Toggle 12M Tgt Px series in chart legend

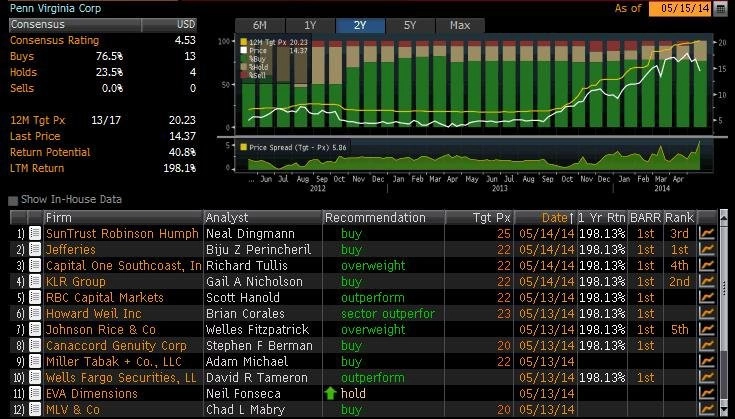[x=244, y=42]
